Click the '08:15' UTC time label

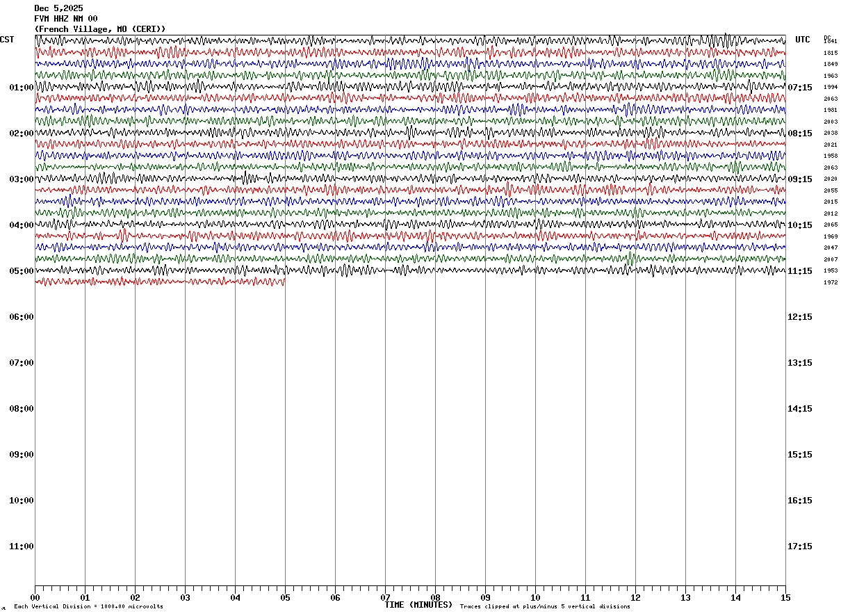800,133
